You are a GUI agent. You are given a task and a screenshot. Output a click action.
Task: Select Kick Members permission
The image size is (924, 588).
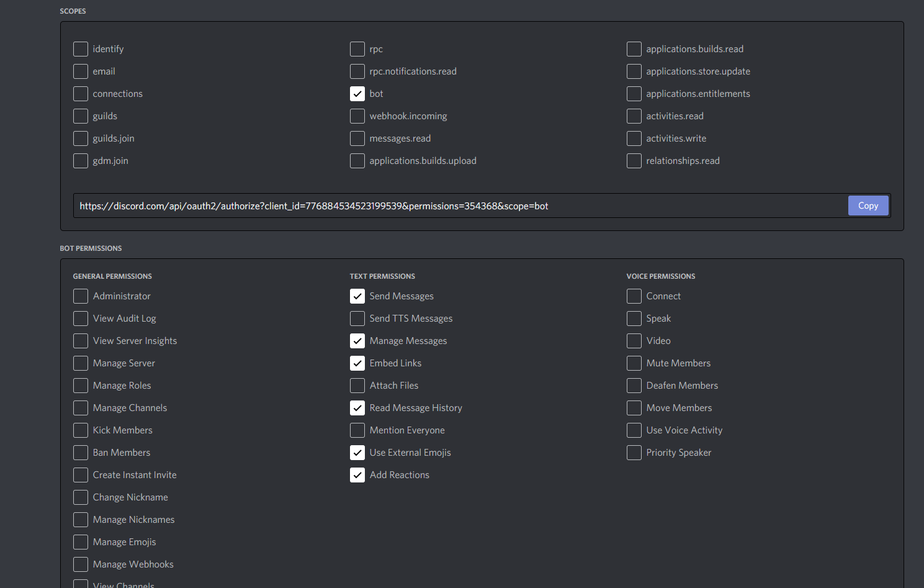81,430
